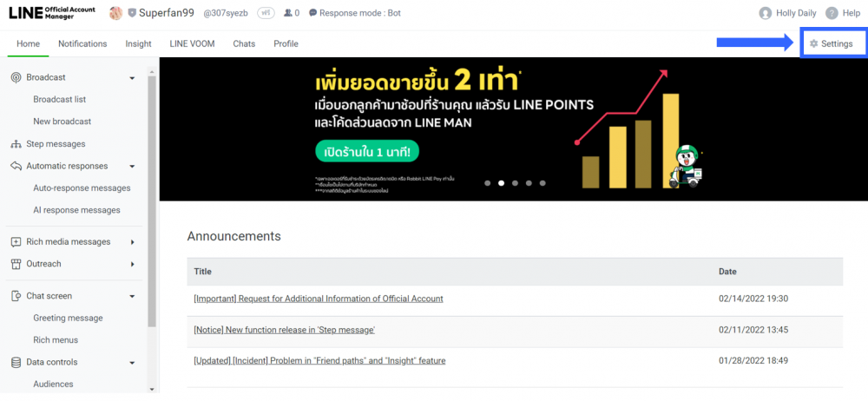
Task: Click the Date column header
Action: tap(727, 272)
